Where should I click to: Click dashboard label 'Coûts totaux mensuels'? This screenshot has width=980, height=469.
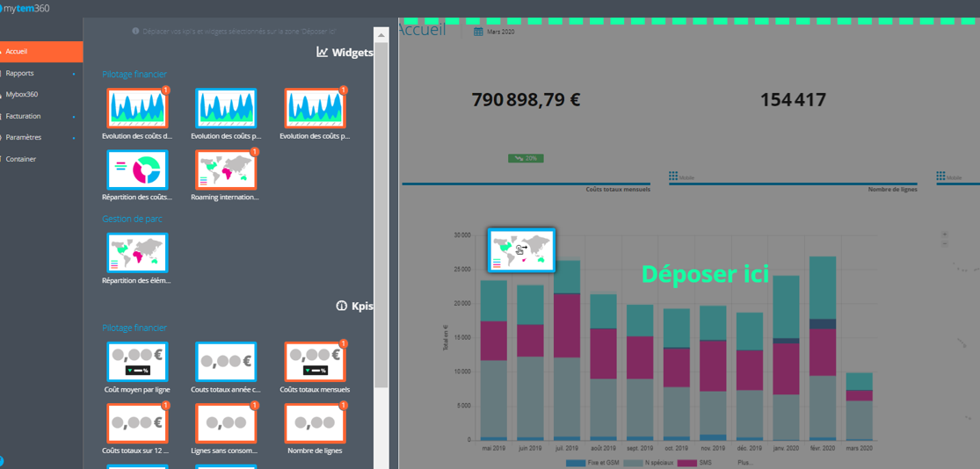click(x=618, y=189)
